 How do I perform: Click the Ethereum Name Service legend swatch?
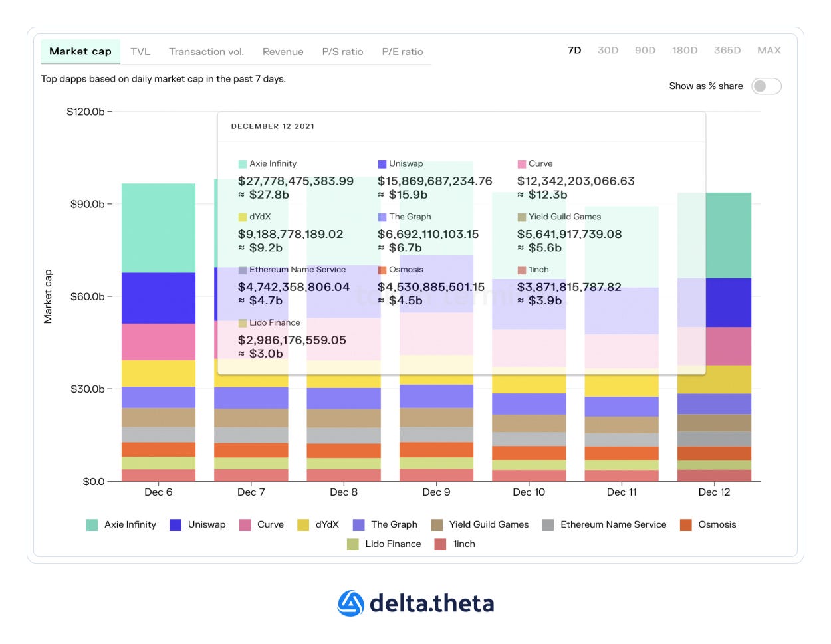click(x=548, y=525)
